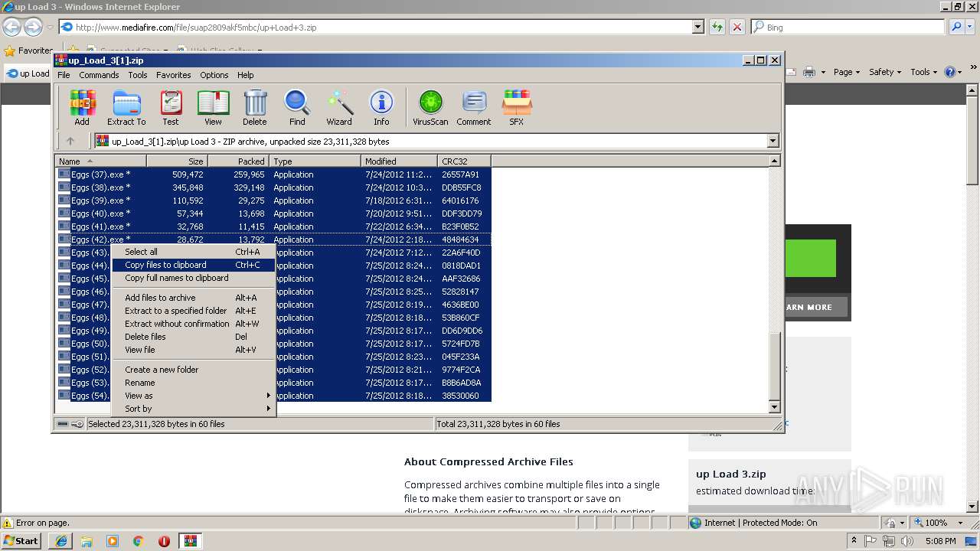The image size is (980, 551).
Task: Open the Find magnifier tool
Action: tap(297, 108)
